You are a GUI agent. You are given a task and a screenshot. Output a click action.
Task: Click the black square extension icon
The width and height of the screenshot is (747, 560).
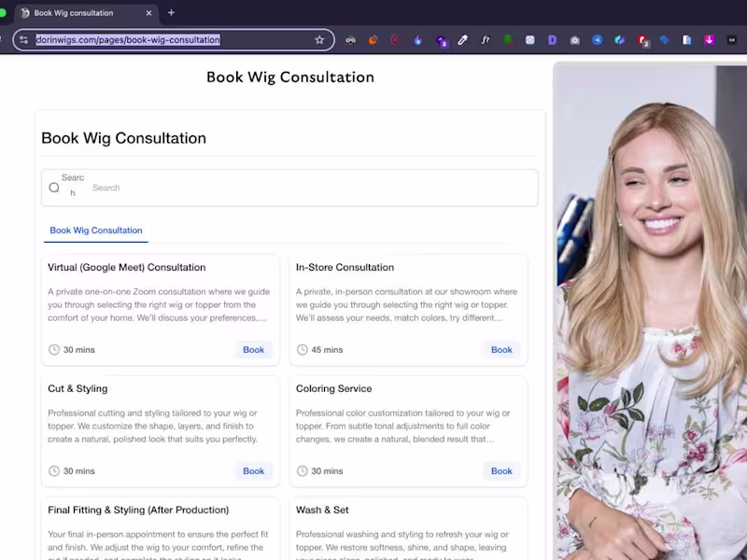732,40
